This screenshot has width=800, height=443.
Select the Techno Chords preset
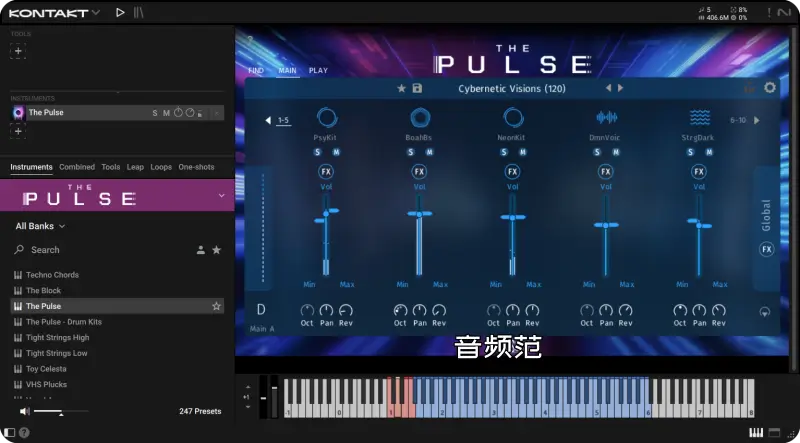[x=52, y=275]
